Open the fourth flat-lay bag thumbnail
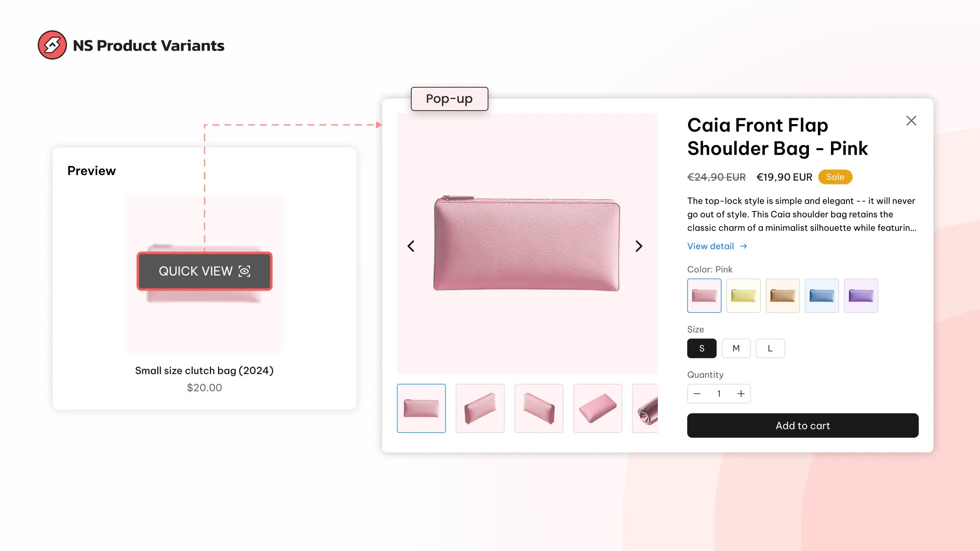Viewport: 980px width, 551px height. (598, 408)
